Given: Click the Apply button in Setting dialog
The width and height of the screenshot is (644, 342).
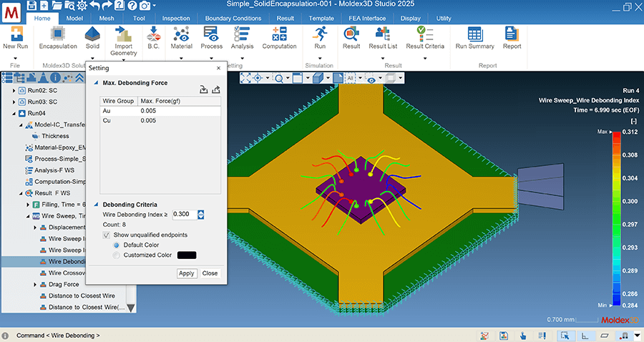Looking at the screenshot, I should click(x=187, y=273).
